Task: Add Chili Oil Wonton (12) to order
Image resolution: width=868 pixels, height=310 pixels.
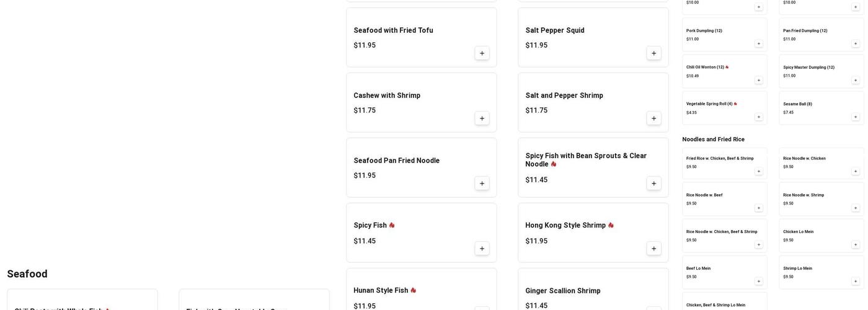Action: (x=758, y=80)
